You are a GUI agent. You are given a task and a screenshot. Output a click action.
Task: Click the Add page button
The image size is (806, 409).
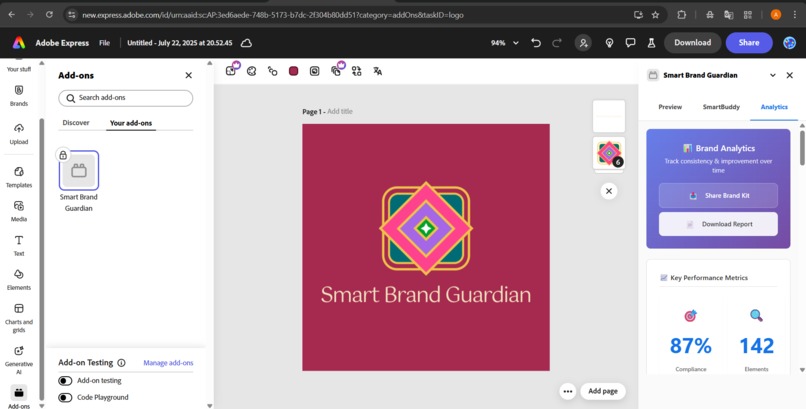pyautogui.click(x=603, y=391)
